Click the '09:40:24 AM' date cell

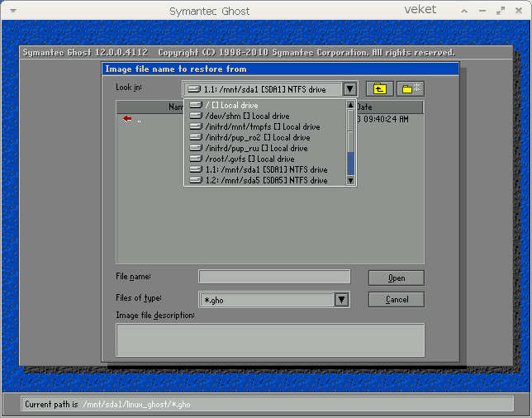coord(386,120)
